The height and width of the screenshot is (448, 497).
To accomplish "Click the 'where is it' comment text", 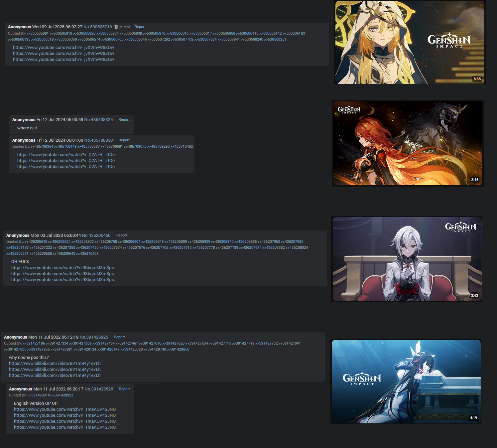I will tap(27, 128).
